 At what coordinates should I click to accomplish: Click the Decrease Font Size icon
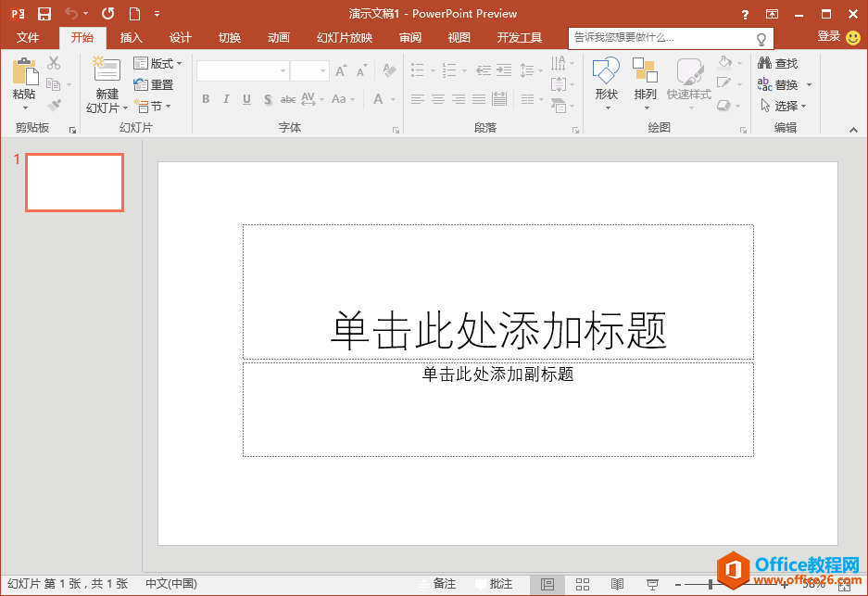point(361,70)
